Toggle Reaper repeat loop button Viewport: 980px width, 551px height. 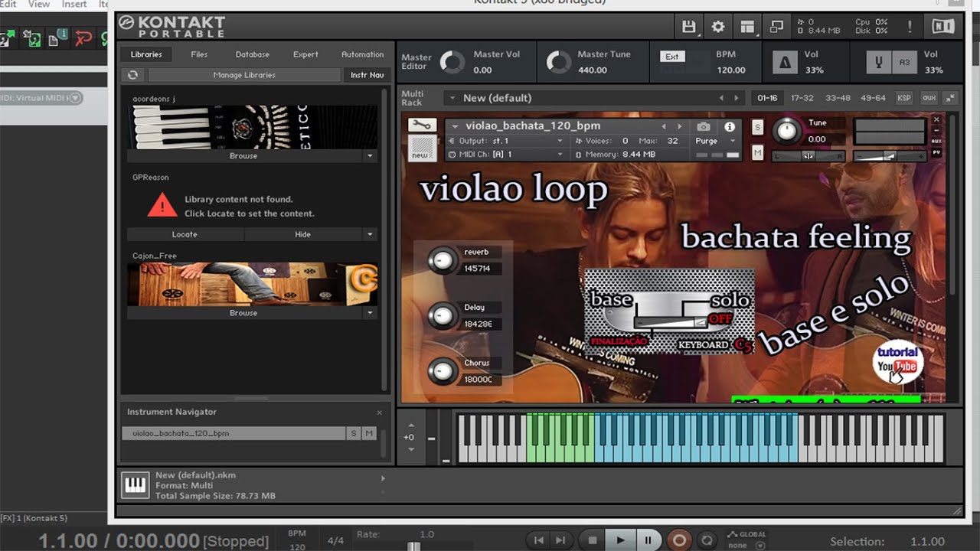(x=707, y=540)
